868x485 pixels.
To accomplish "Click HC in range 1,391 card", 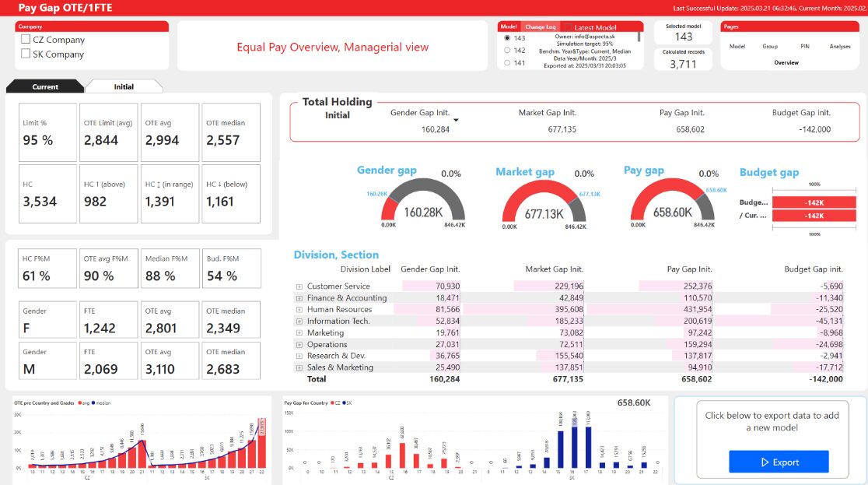I will (170, 194).
